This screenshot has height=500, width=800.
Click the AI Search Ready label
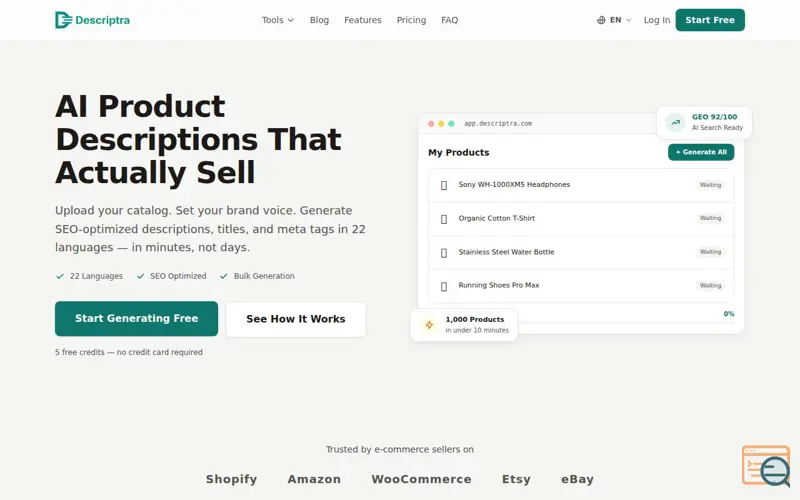point(717,128)
